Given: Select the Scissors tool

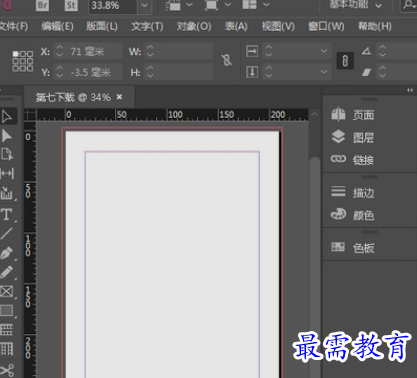Looking at the screenshot, I should pyautogui.click(x=7, y=370).
